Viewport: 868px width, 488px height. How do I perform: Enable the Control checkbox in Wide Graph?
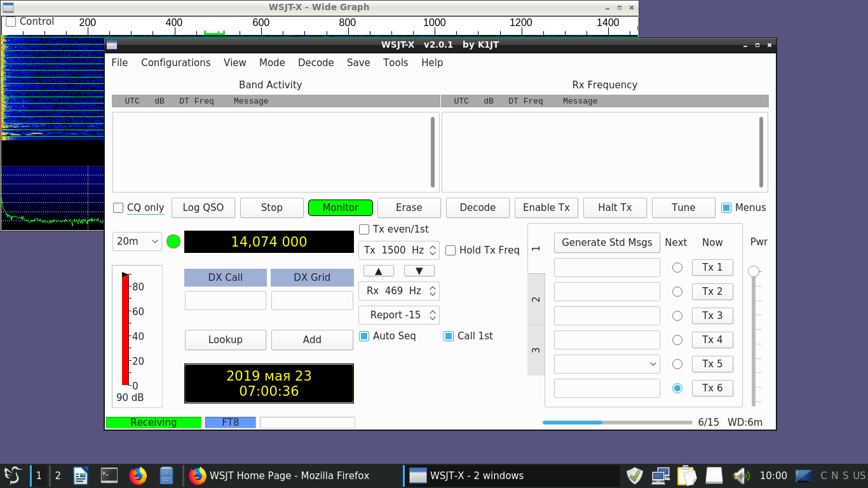(x=11, y=22)
